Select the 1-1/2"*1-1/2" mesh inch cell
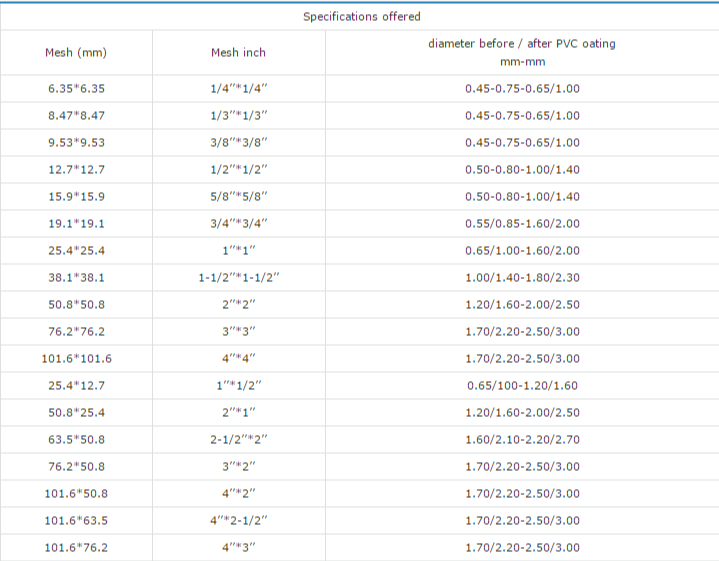Image resolution: width=719 pixels, height=561 pixels. (238, 277)
